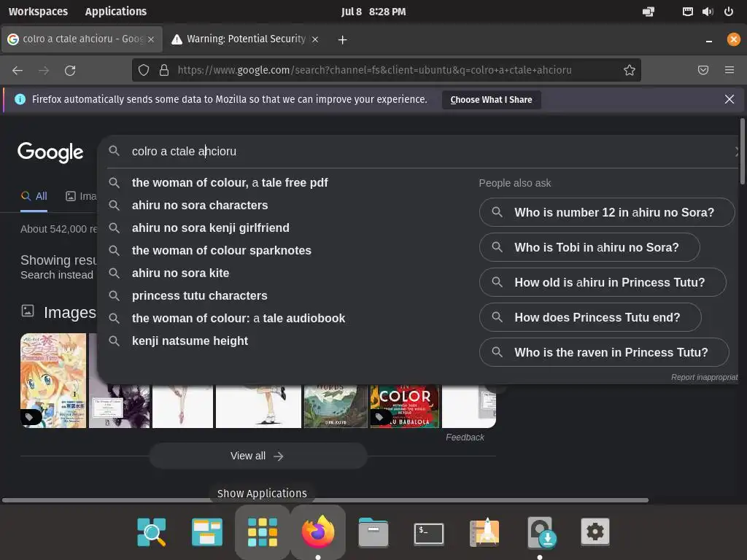The height and width of the screenshot is (560, 747).
Task: Click 'Who is the raven in Princess Tutu?'
Action: [x=604, y=352]
